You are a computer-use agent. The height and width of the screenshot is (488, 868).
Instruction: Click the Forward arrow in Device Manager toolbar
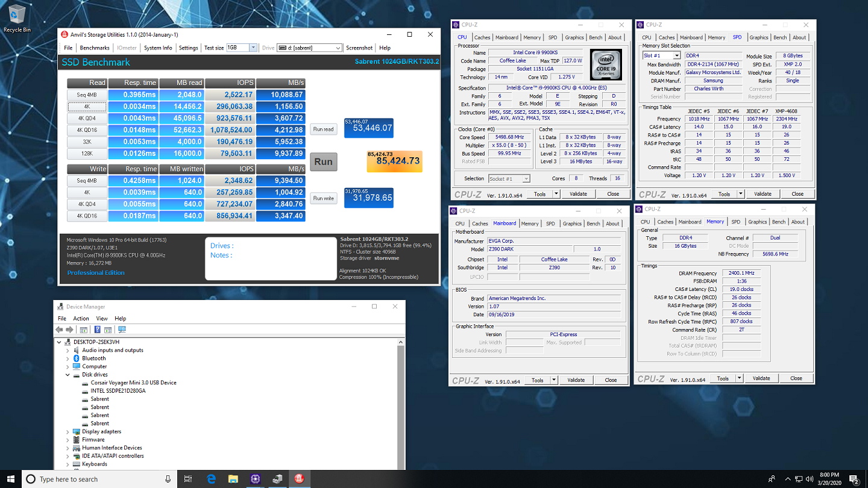(x=69, y=330)
